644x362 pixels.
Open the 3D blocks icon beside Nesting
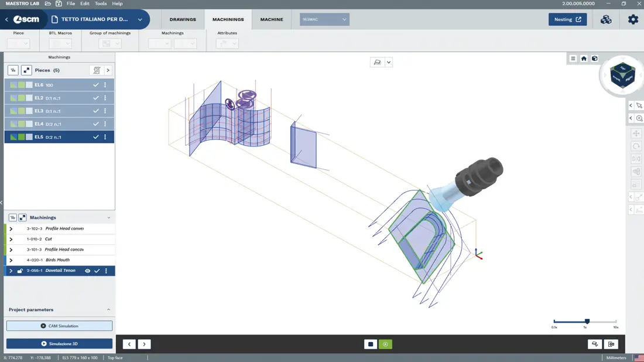tap(606, 19)
